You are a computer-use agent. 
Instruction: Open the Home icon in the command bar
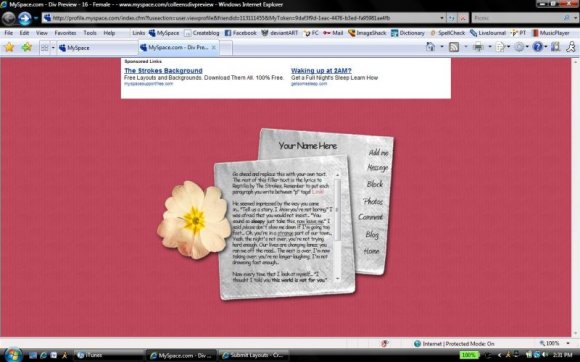[x=430, y=47]
